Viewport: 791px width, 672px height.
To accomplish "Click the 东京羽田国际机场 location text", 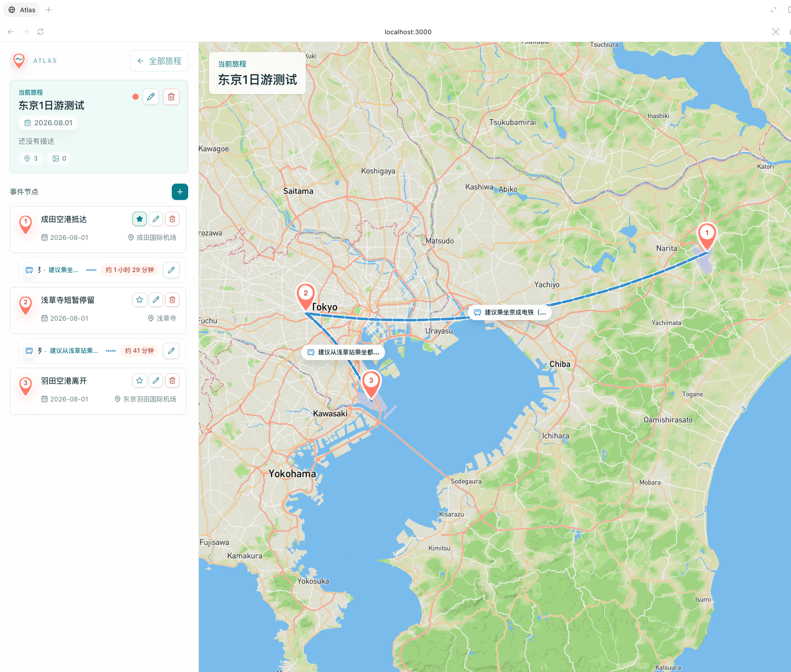I will pos(150,399).
